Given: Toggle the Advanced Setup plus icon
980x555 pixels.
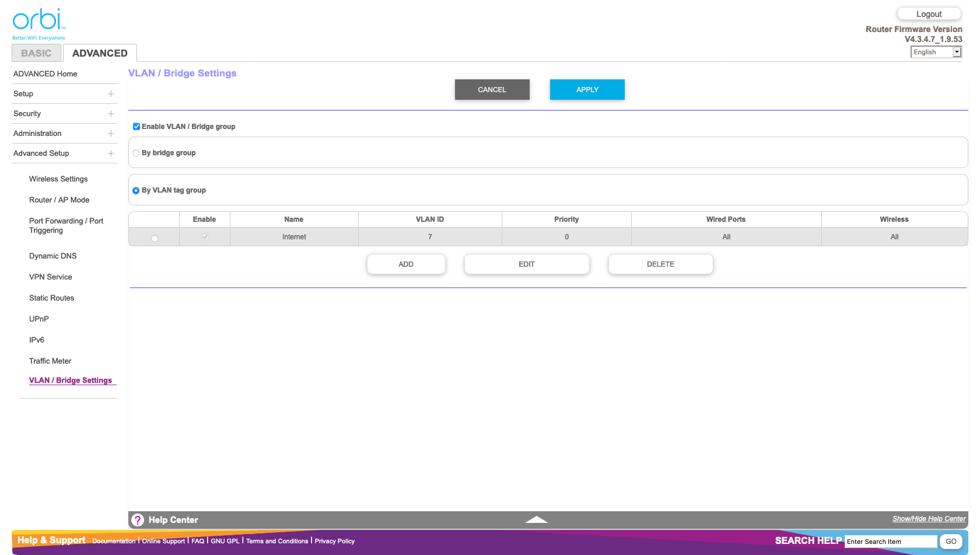Looking at the screenshot, I should pyautogui.click(x=111, y=153).
